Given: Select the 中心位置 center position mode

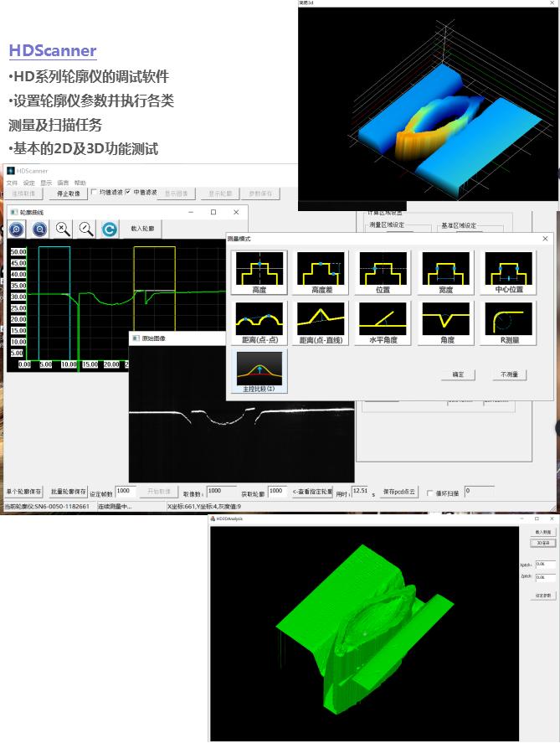Looking at the screenshot, I should pyautogui.click(x=508, y=272).
